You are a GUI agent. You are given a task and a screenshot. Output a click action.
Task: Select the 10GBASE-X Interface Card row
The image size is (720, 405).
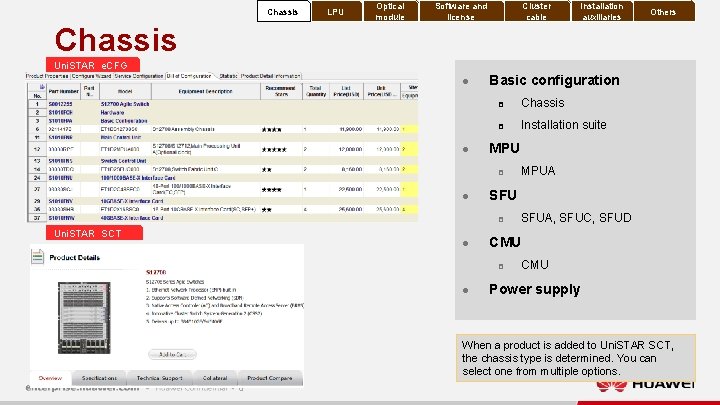[x=223, y=201]
